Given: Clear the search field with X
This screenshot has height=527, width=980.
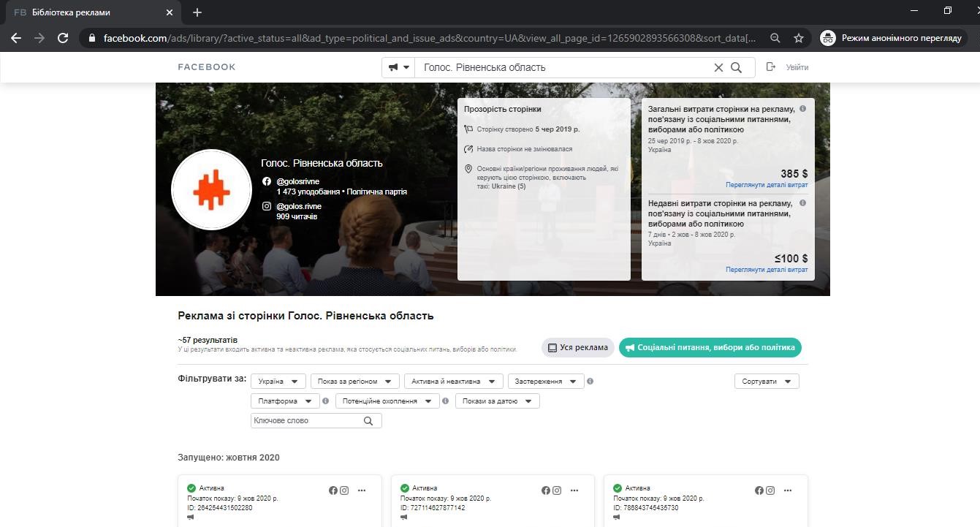Looking at the screenshot, I should tap(718, 67).
